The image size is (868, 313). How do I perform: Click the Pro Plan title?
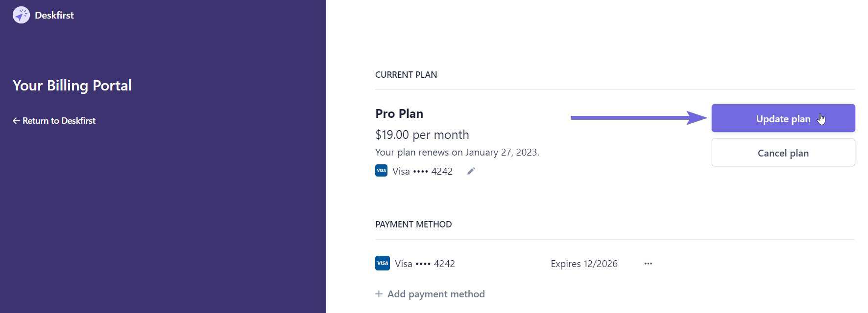[x=399, y=113]
